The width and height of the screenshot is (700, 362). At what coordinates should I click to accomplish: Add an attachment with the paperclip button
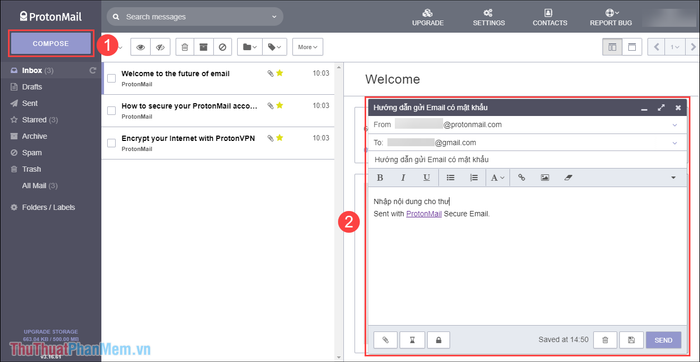[x=386, y=340]
